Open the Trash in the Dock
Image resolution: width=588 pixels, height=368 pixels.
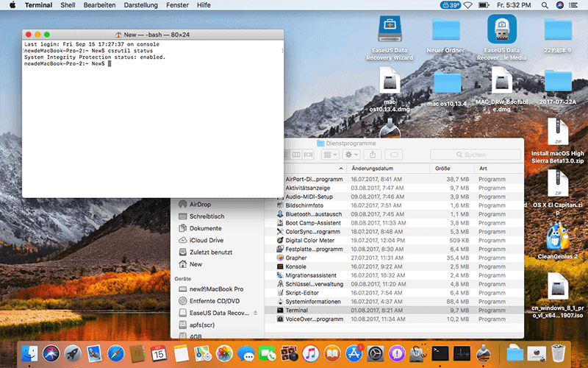(559, 353)
